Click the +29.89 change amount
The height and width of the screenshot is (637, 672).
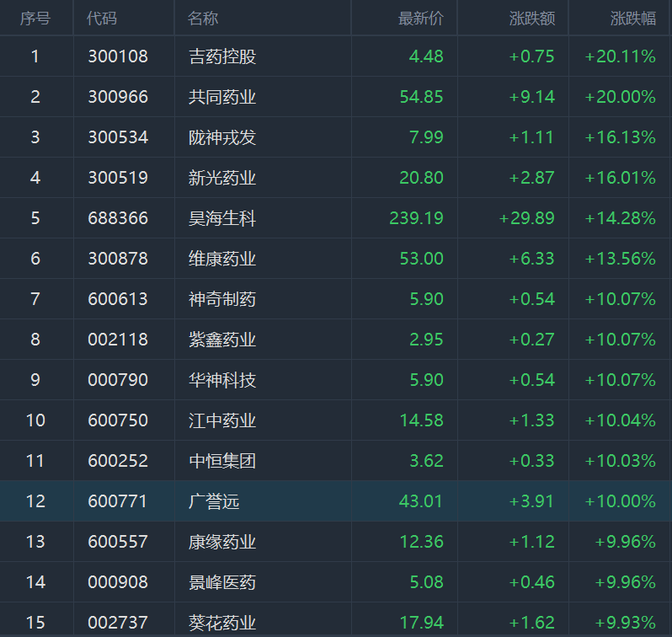(x=526, y=218)
